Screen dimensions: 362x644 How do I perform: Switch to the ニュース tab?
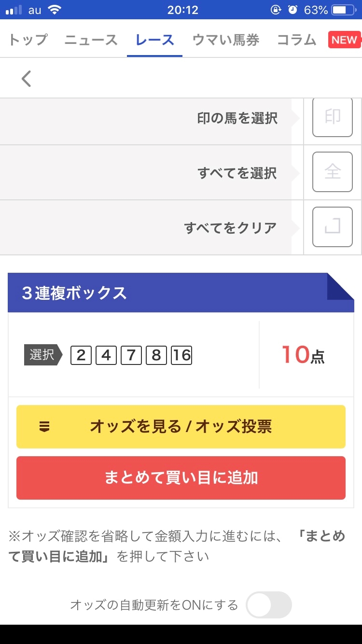[x=91, y=40]
